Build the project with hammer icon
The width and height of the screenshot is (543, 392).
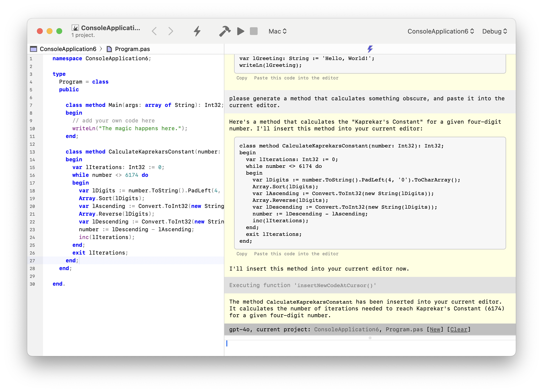point(225,31)
